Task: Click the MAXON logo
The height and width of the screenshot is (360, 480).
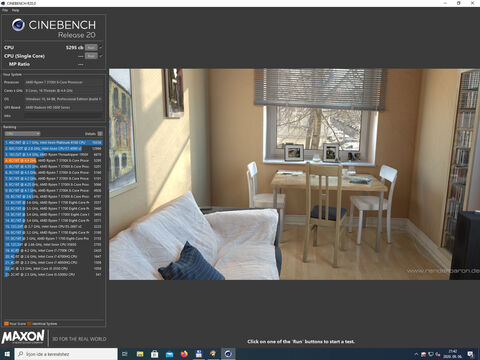Action: (x=23, y=337)
